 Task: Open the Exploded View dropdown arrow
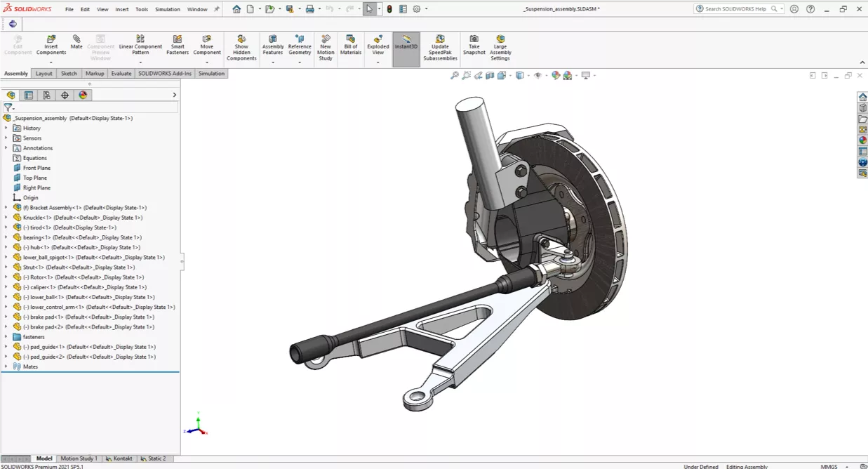[378, 62]
